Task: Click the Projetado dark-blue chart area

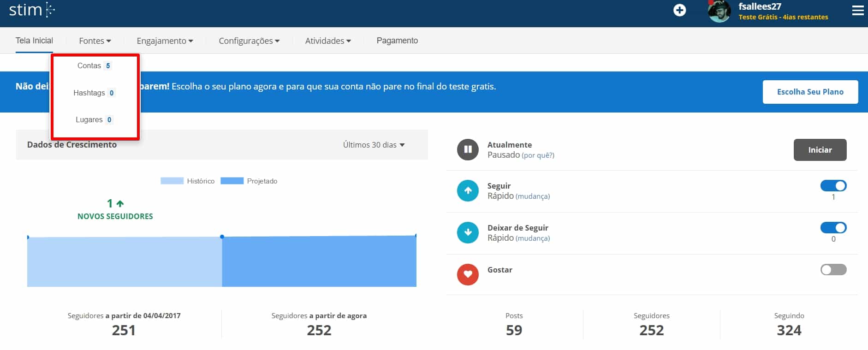Action: tap(319, 261)
